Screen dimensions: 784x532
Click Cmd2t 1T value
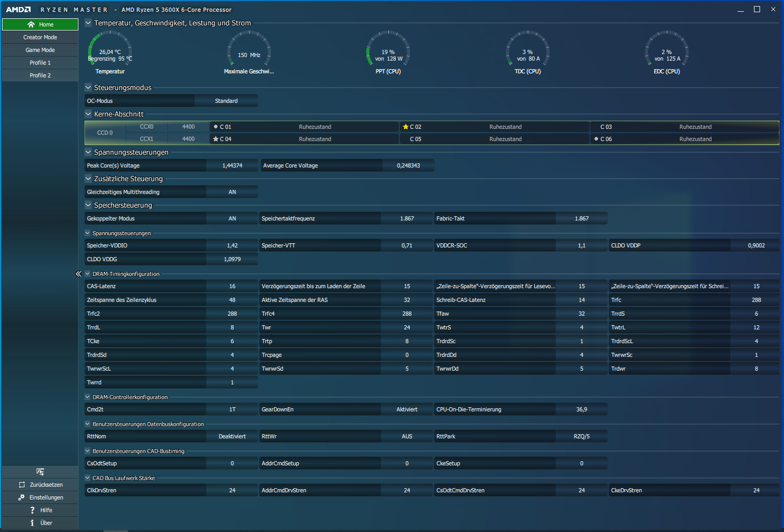tap(232, 409)
